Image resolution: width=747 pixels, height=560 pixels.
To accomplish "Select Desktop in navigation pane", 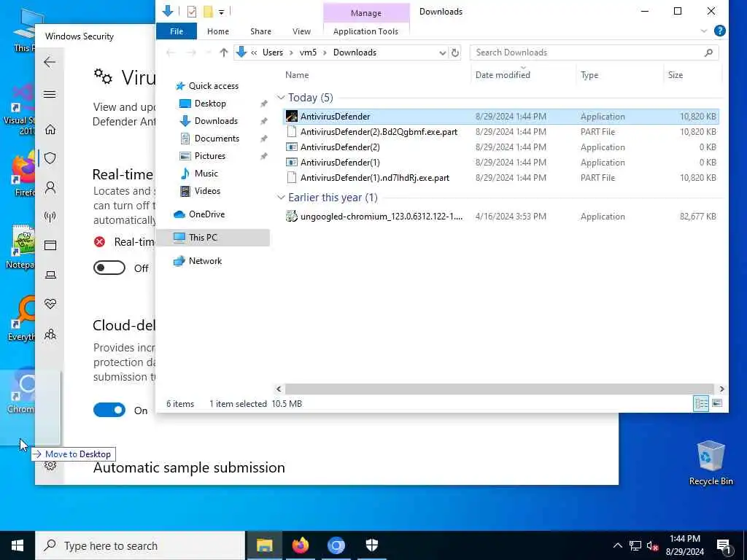I will coord(210,104).
